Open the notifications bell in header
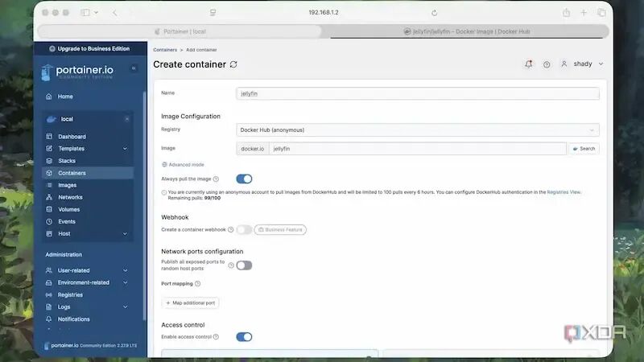The image size is (644, 362). (529, 64)
